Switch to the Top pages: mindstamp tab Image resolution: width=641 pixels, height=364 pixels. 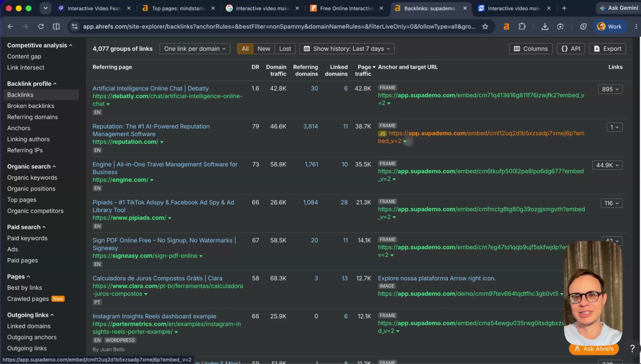pos(178,8)
